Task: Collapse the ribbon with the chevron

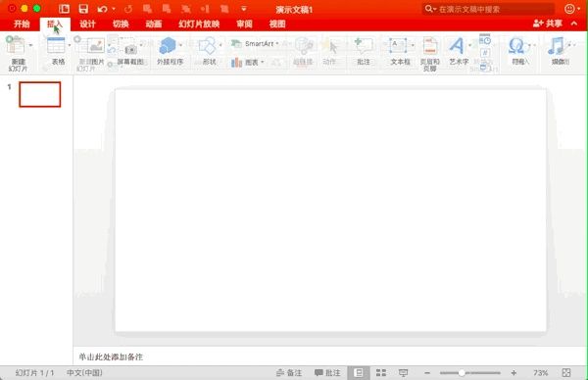Action: point(574,24)
